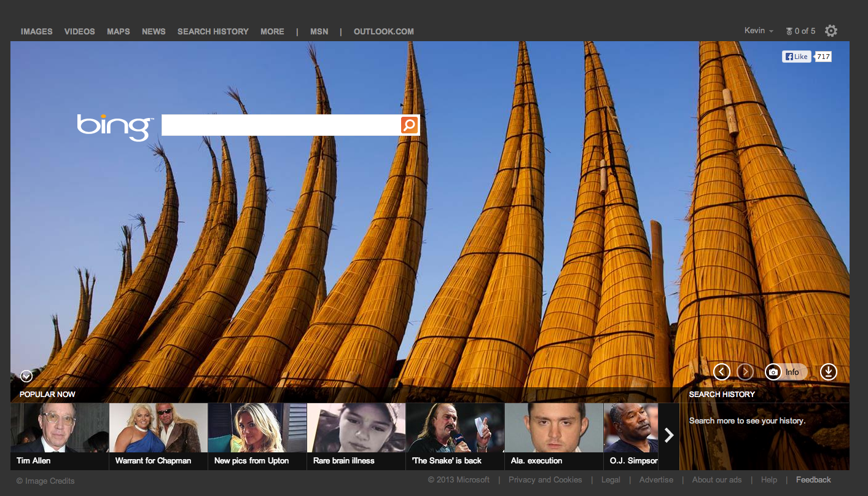Download today's homepage image
Viewport: 868px width, 496px height.
click(x=829, y=372)
